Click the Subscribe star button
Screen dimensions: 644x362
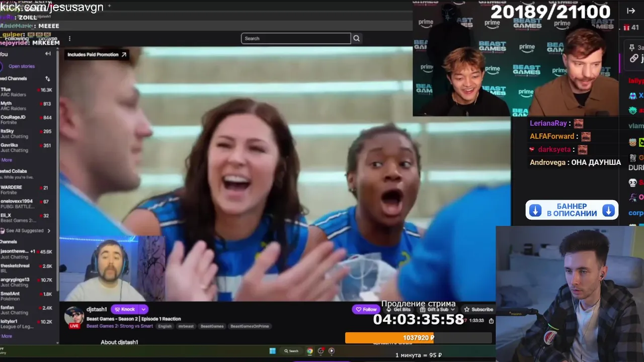(478, 309)
